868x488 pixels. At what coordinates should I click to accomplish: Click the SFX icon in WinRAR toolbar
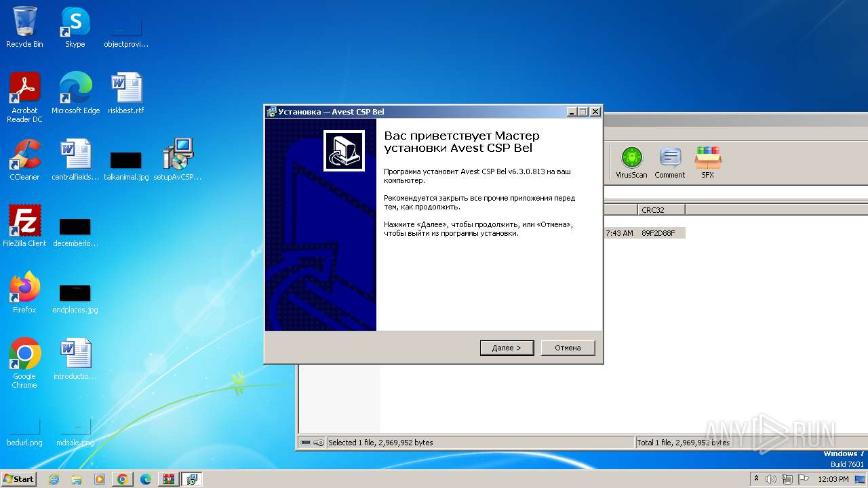coord(707,163)
